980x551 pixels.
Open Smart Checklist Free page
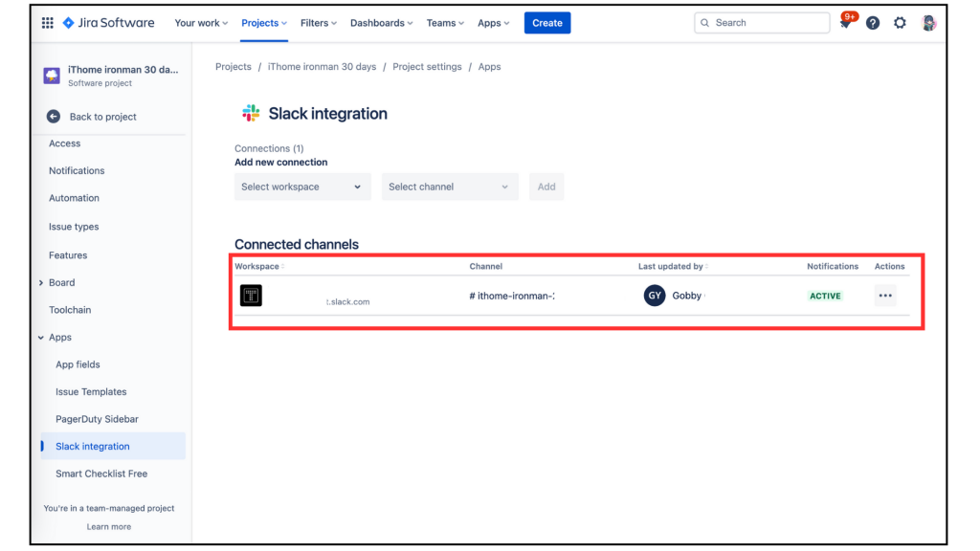(101, 474)
